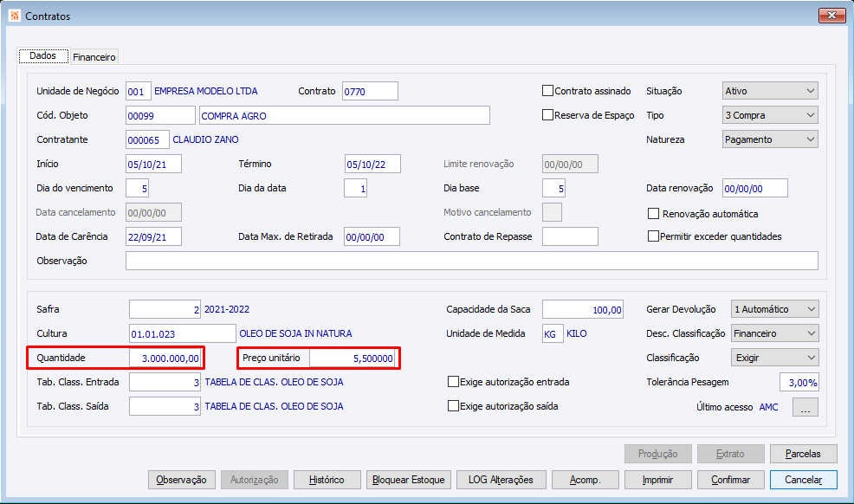This screenshot has height=504, width=854.
Task: Click the Cancelar button
Action: tap(804, 480)
